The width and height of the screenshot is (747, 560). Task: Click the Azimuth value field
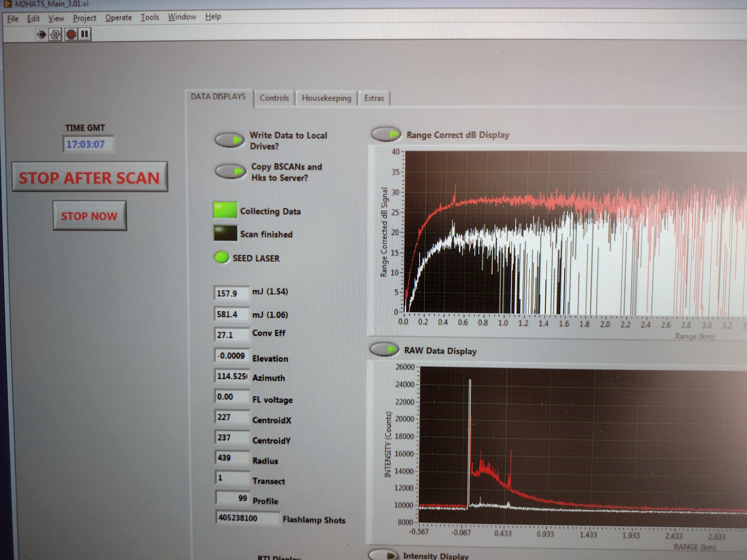232,376
